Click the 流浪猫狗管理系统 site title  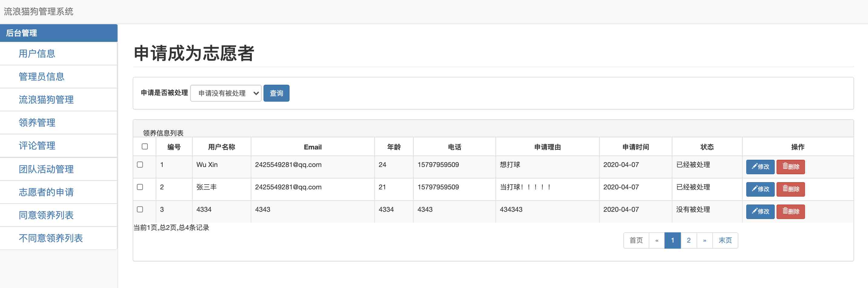[38, 11]
